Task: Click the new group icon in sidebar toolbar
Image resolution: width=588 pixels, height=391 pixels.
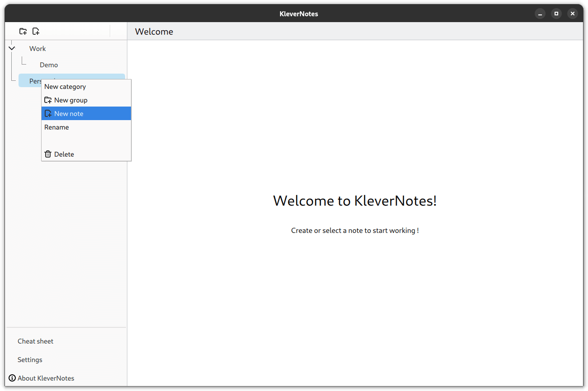Action: pos(23,31)
